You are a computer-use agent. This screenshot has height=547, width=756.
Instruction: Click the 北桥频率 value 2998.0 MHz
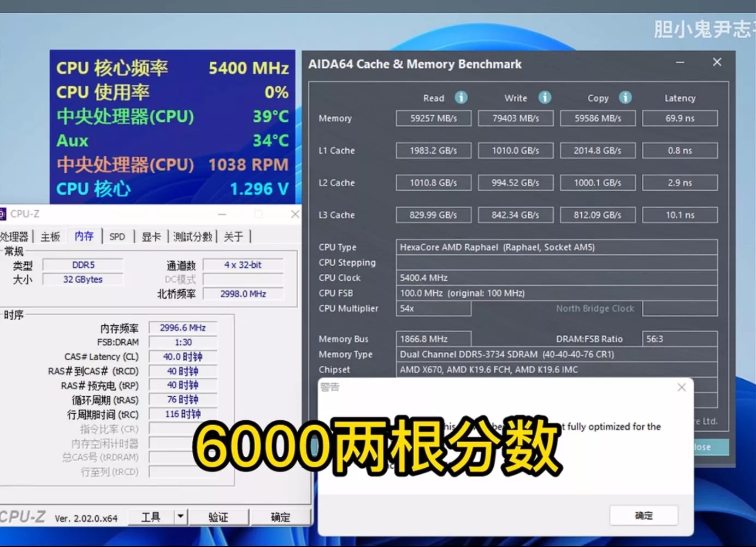[x=243, y=294]
